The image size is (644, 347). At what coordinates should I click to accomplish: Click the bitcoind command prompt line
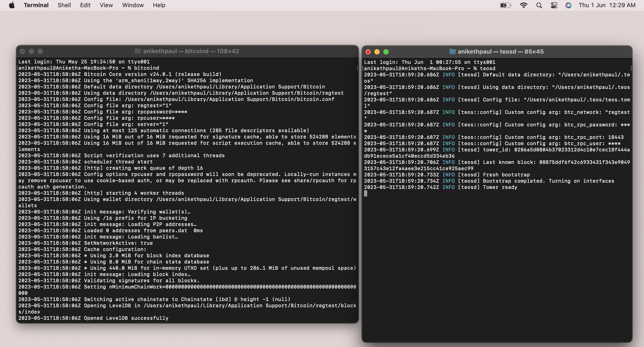(x=89, y=68)
